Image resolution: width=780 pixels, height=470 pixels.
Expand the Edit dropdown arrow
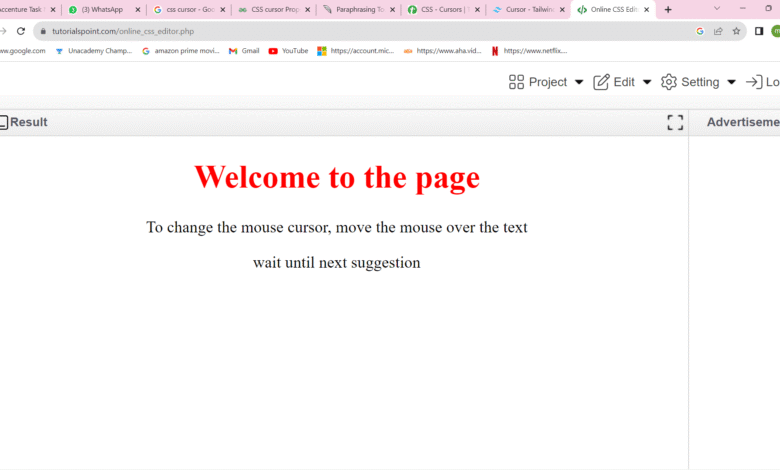coord(647,82)
